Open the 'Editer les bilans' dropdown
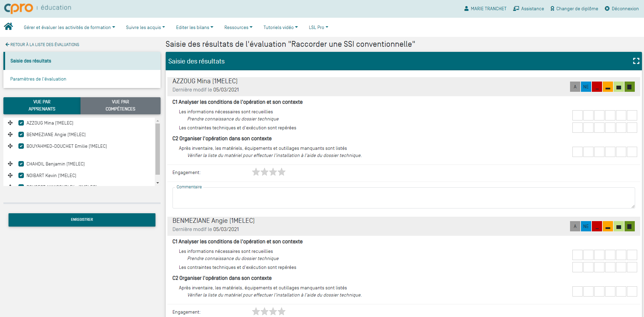 194,27
